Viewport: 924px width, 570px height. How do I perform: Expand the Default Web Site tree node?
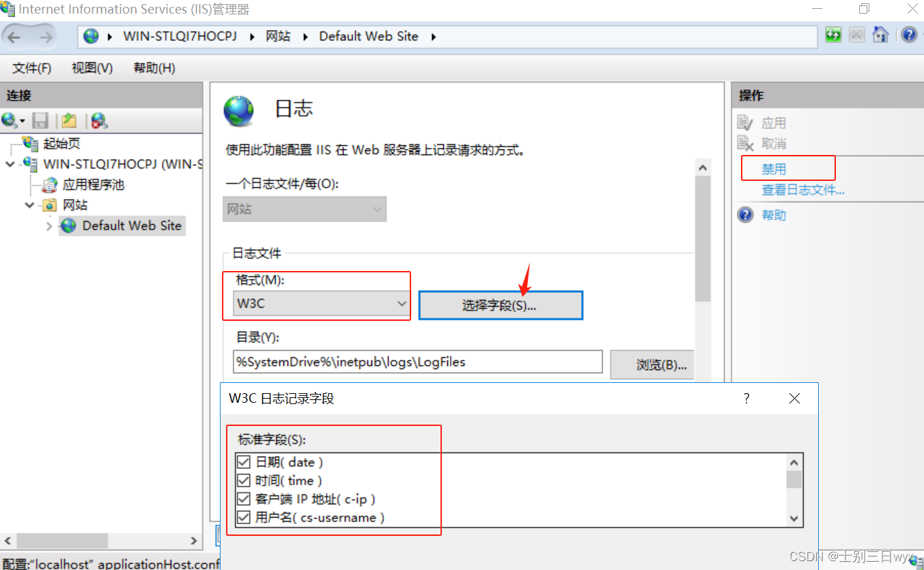[49, 226]
